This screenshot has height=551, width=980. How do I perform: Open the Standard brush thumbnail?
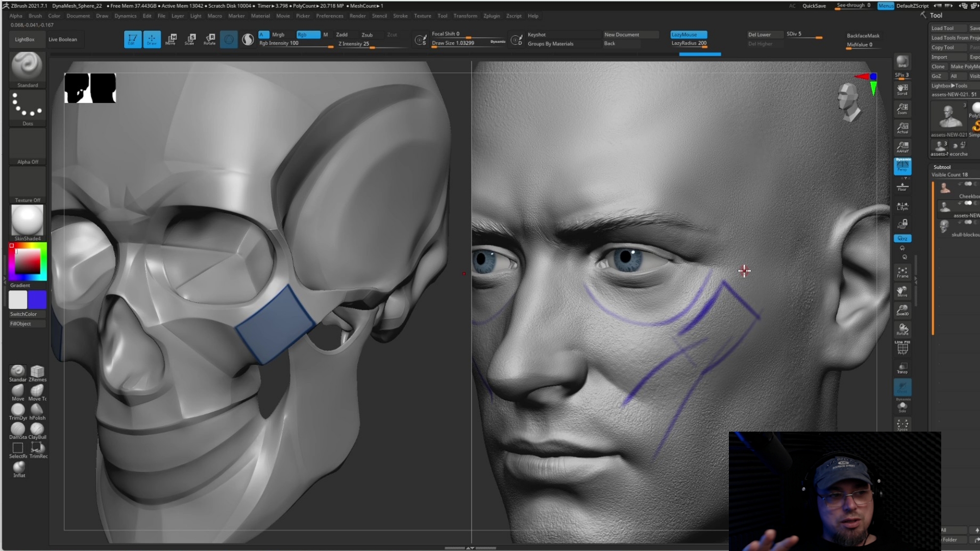(28, 70)
